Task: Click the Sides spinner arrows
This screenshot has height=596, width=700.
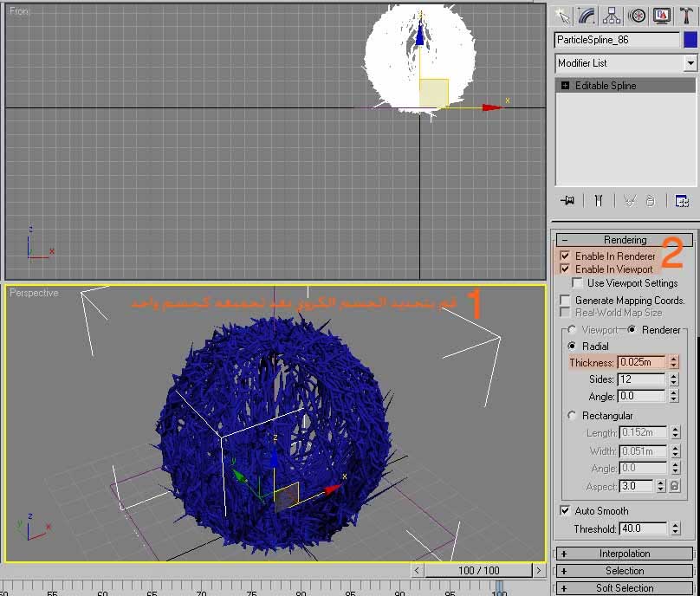Action: click(x=674, y=379)
